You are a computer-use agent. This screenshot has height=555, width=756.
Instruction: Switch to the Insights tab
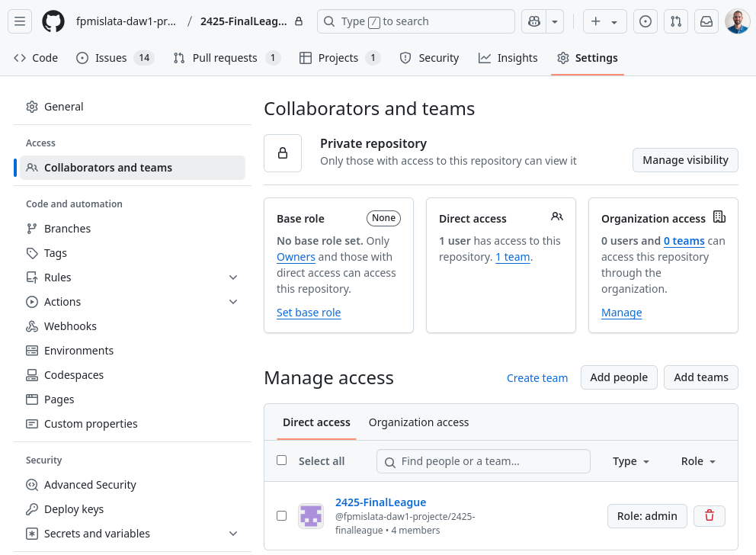508,58
